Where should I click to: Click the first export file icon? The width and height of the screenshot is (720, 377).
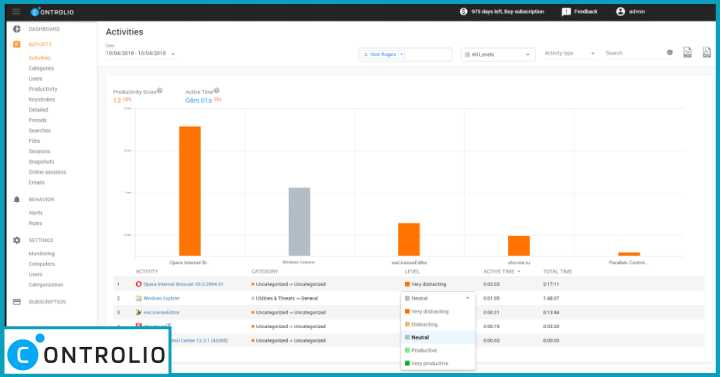tap(687, 53)
